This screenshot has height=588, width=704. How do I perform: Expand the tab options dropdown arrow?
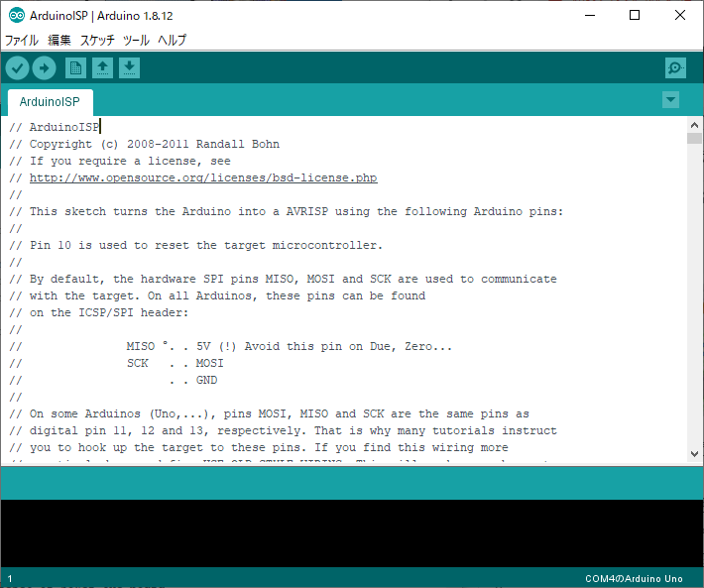670,99
